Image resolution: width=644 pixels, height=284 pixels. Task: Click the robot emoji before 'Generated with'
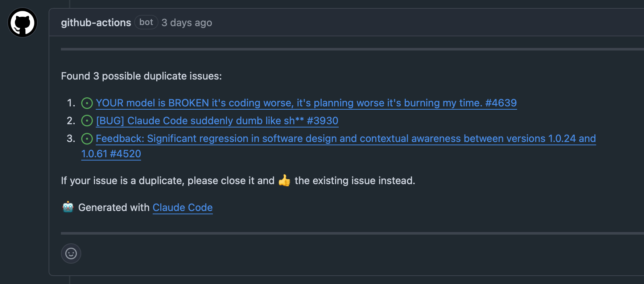click(68, 207)
